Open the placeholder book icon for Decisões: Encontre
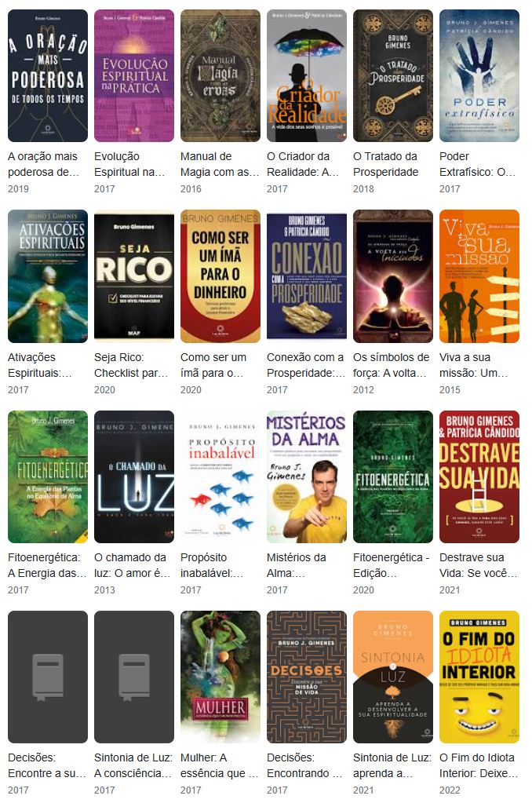Image resolution: width=532 pixels, height=803 pixels. click(x=48, y=677)
